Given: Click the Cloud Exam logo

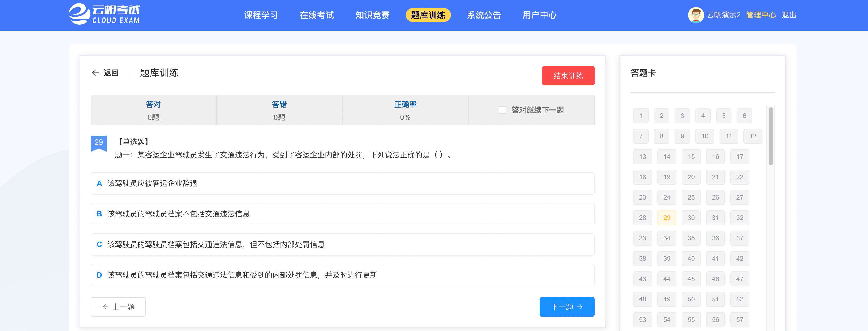Looking at the screenshot, I should (104, 14).
